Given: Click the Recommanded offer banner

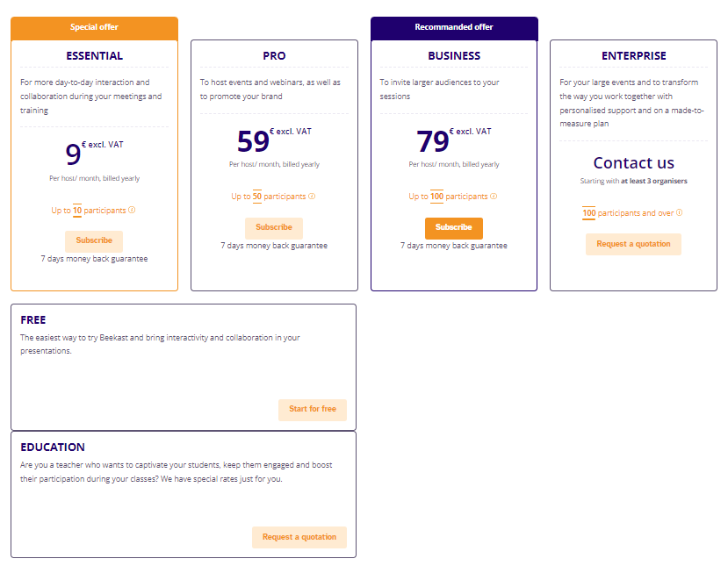Looking at the screenshot, I should coord(454,28).
